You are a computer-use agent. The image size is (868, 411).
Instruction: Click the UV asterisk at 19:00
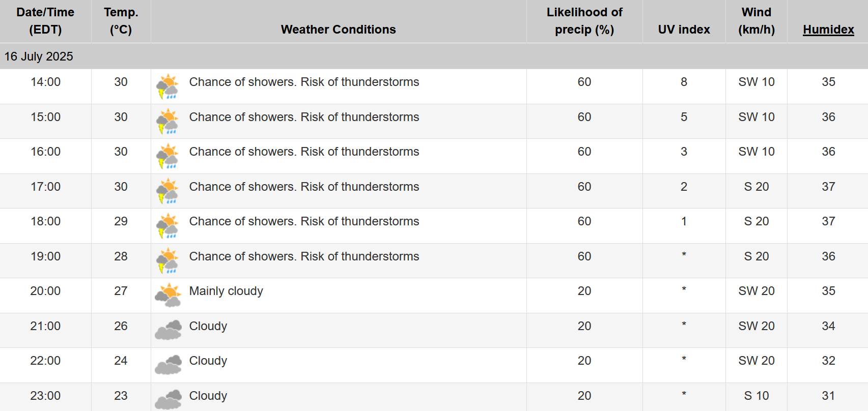pos(684,254)
